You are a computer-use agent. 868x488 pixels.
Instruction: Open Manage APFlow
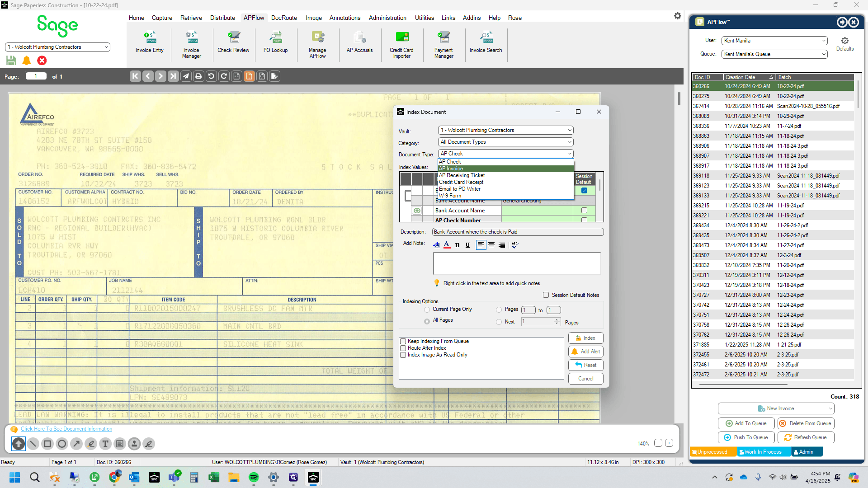[x=317, y=45]
